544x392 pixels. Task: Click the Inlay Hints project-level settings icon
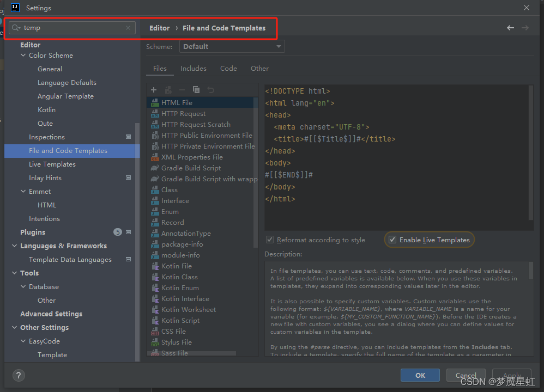[x=128, y=178]
